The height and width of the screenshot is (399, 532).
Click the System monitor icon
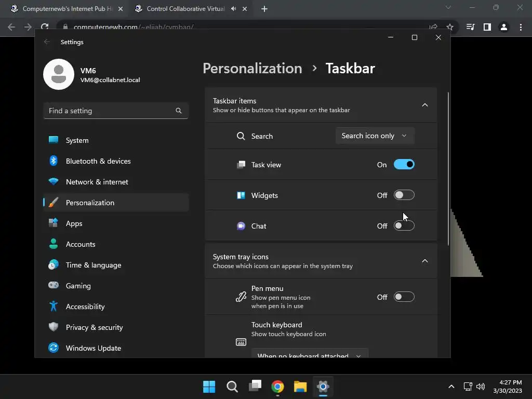[x=54, y=140]
